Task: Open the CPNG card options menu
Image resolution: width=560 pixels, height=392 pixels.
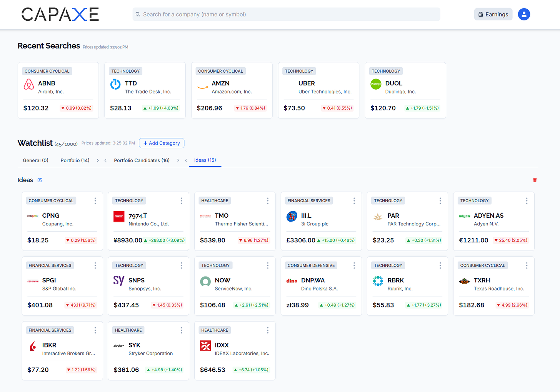Action: (95, 201)
